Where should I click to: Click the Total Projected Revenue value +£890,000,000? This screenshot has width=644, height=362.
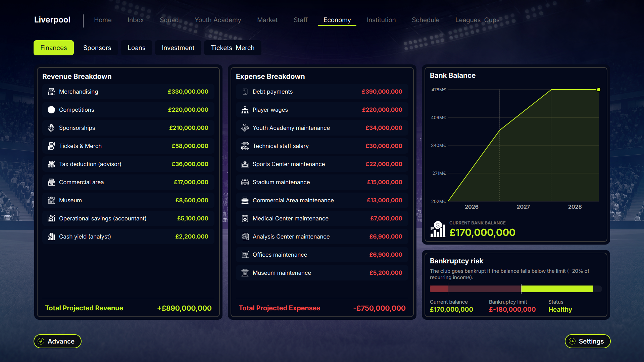pos(184,308)
